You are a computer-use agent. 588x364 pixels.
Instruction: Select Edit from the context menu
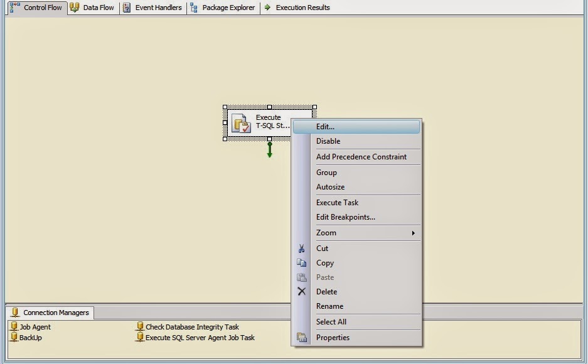pos(326,126)
